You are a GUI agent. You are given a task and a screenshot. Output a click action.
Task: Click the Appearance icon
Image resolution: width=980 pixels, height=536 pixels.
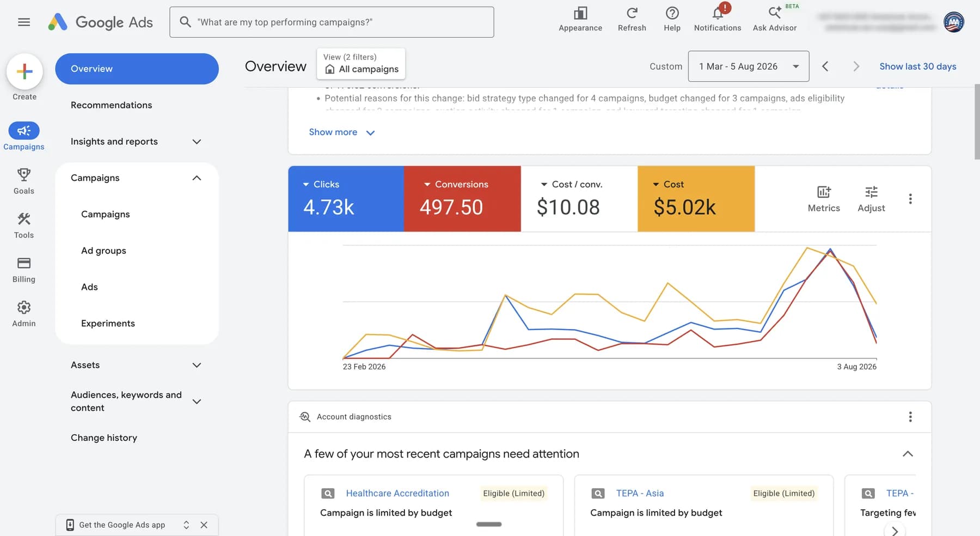click(x=580, y=19)
